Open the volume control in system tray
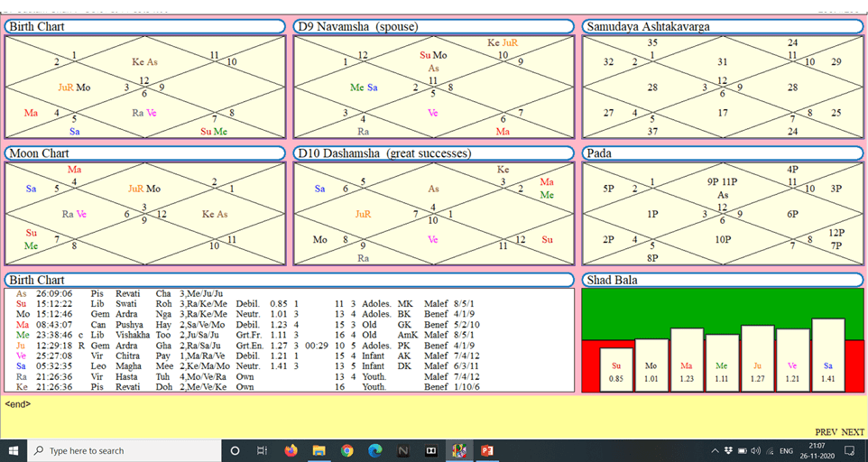 [x=756, y=450]
